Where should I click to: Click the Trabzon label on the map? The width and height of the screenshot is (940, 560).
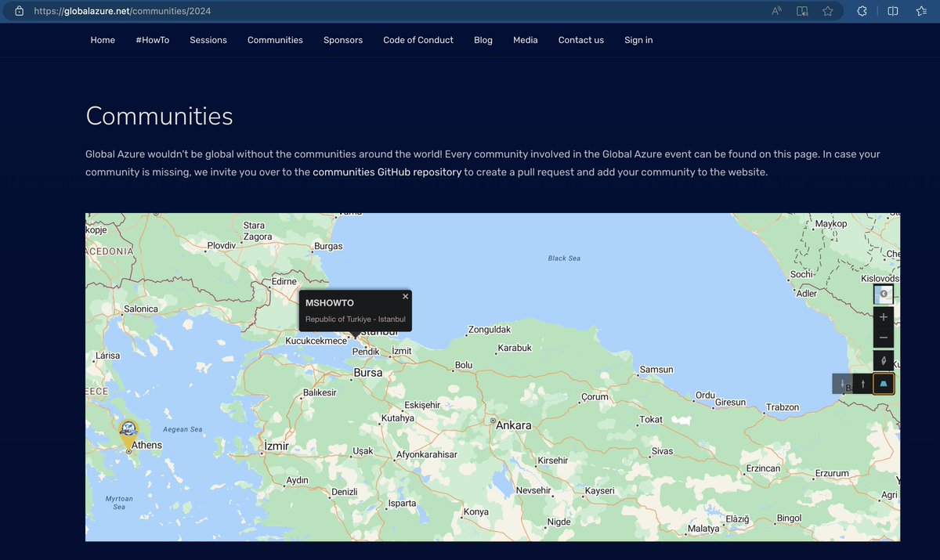coord(783,407)
